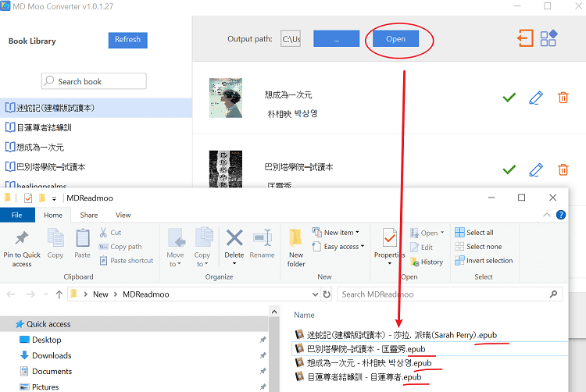The width and height of the screenshot is (586, 392).
Task: Delete 想成為一次元 with the trash icon
Action: pos(563,98)
